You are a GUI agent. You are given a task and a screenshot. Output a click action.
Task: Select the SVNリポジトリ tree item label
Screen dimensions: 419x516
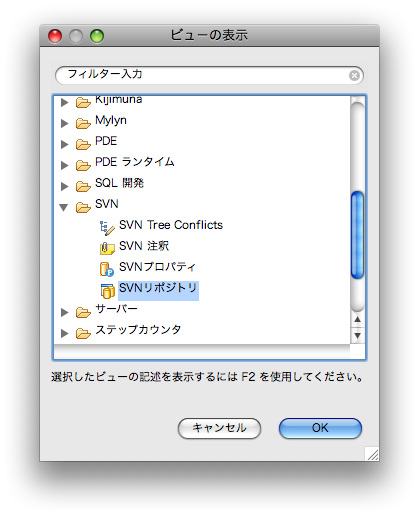[158, 288]
